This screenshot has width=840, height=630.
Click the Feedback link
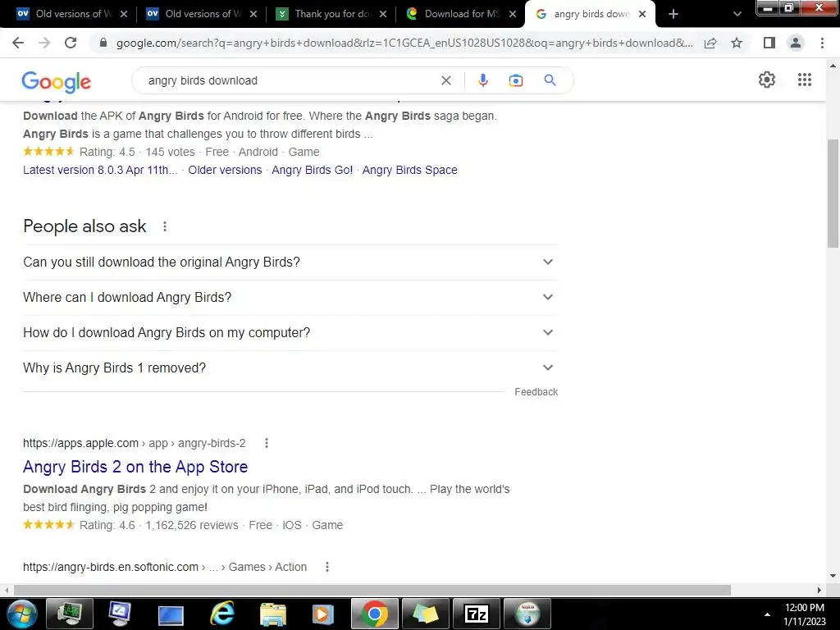tap(536, 392)
